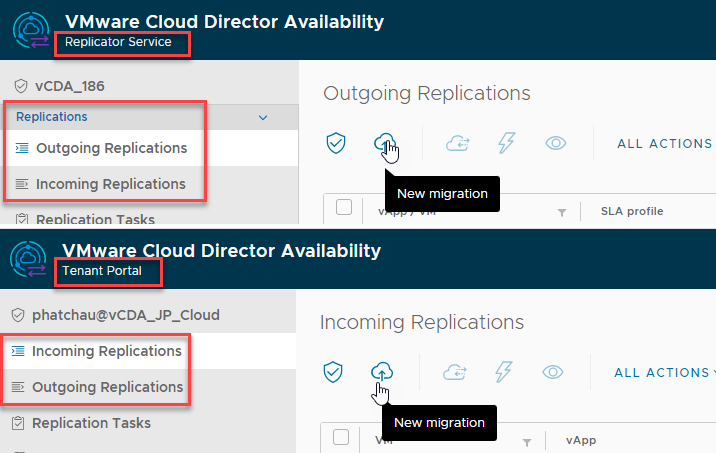
Task: Click the vCDA_186 site entry
Action: [70, 86]
